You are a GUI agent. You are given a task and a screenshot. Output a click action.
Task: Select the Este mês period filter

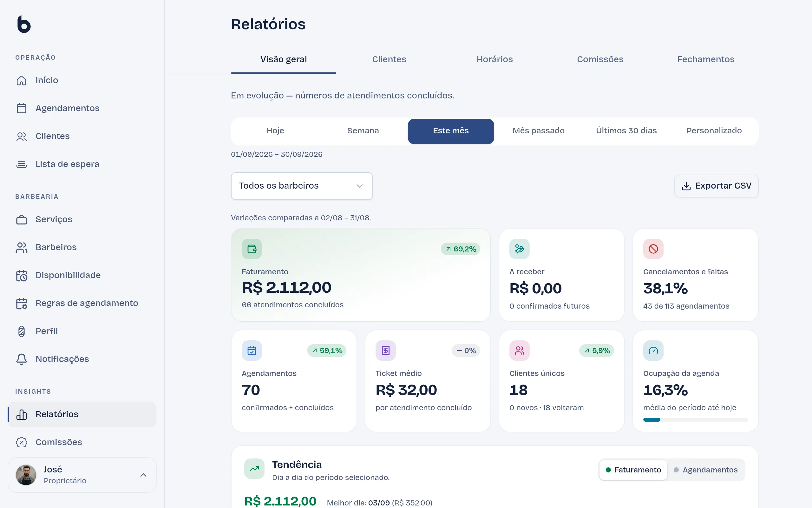pyautogui.click(x=451, y=131)
